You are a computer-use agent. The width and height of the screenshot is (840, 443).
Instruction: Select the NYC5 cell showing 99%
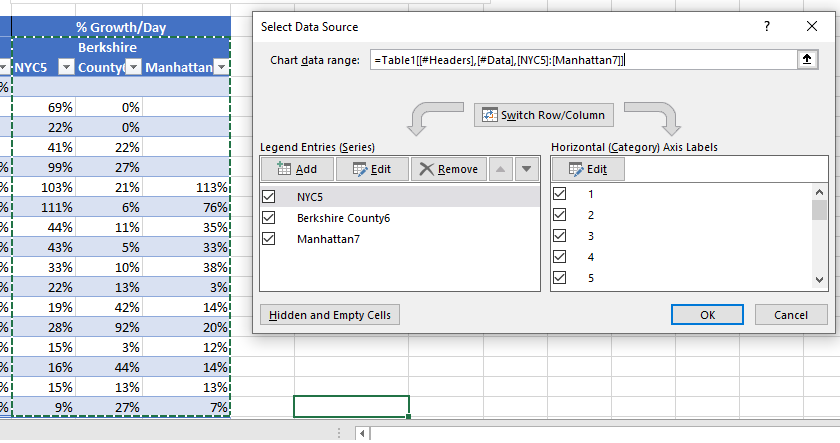[x=44, y=167]
